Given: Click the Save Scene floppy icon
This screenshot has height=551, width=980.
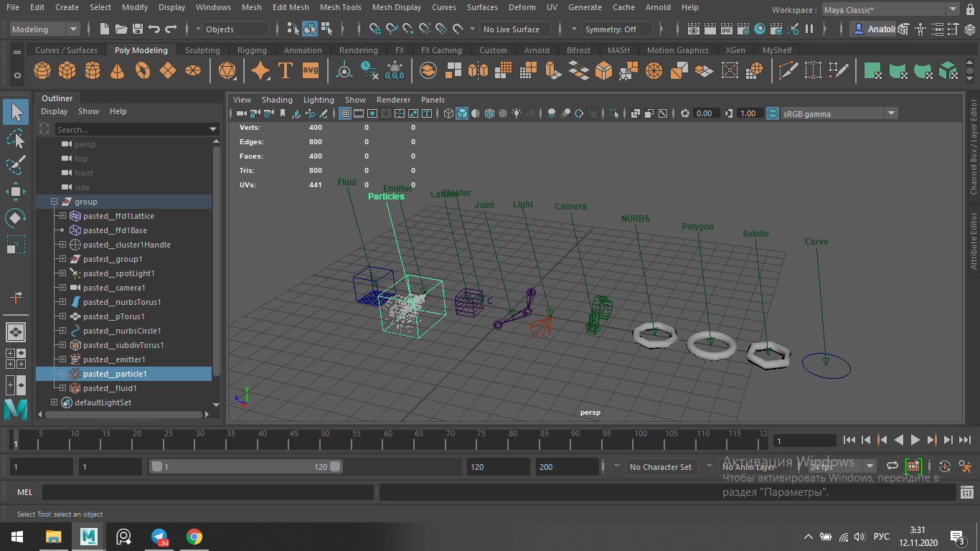Looking at the screenshot, I should pyautogui.click(x=137, y=29).
